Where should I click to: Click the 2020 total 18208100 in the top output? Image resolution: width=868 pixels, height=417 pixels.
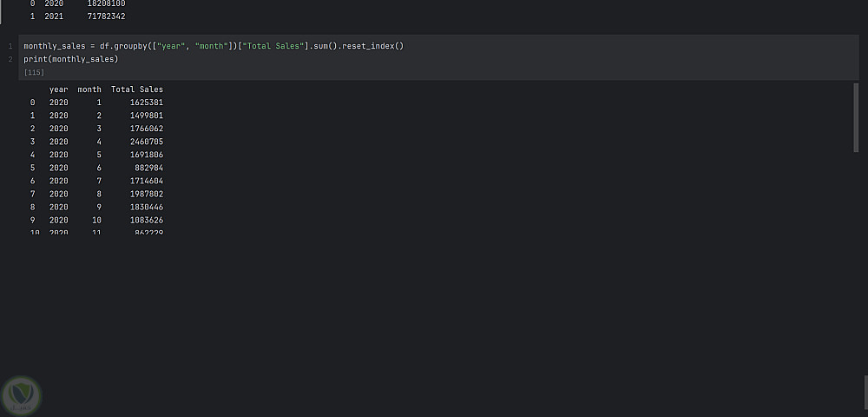click(x=106, y=3)
